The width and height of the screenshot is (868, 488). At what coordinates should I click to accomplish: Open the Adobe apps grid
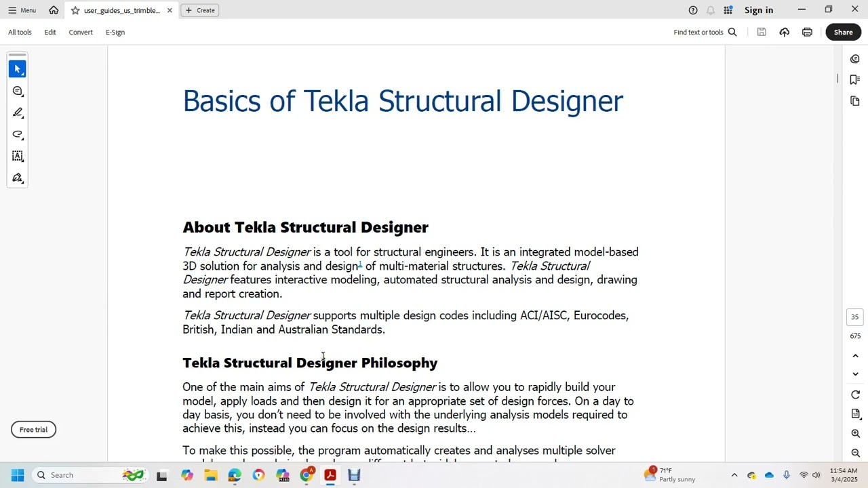coord(728,10)
